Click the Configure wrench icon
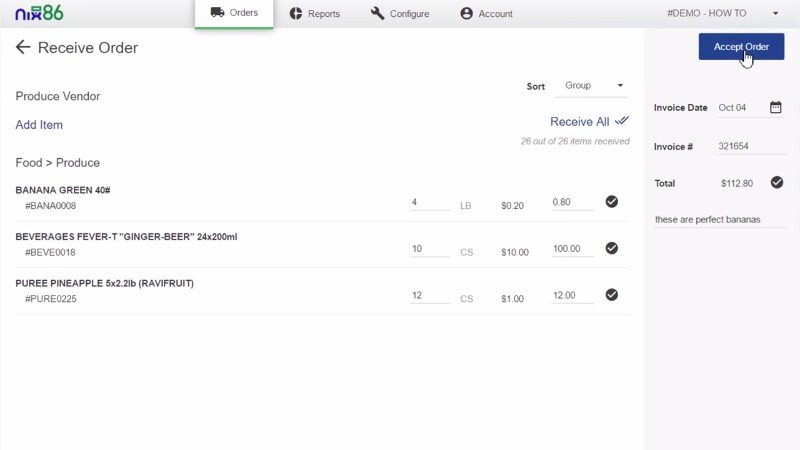Viewport: 800px width, 450px height. (x=377, y=14)
